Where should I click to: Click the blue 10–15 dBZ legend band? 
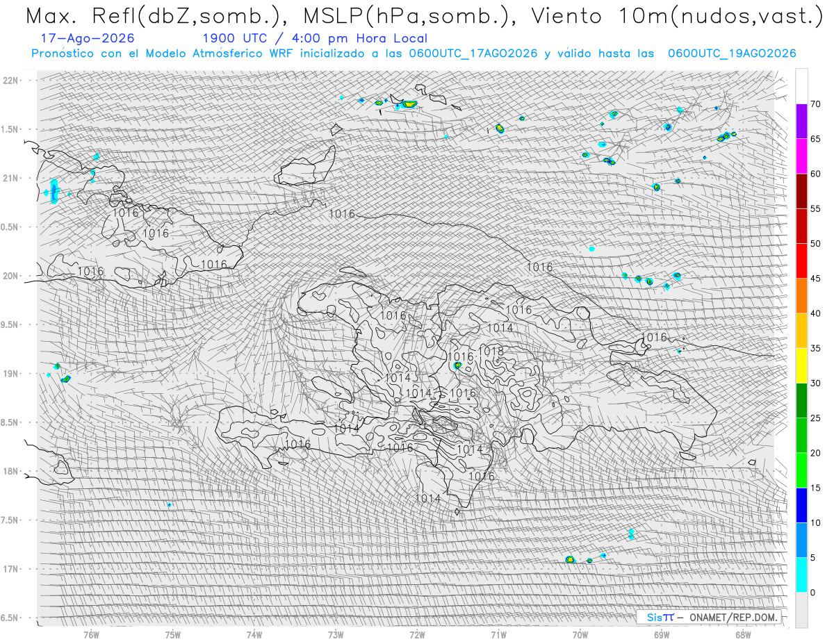pos(801,505)
